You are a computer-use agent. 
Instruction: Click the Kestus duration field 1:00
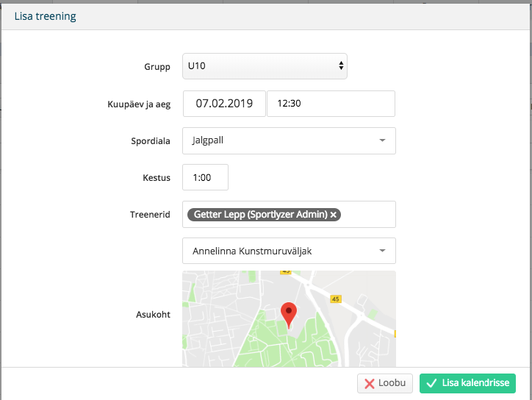click(x=205, y=177)
